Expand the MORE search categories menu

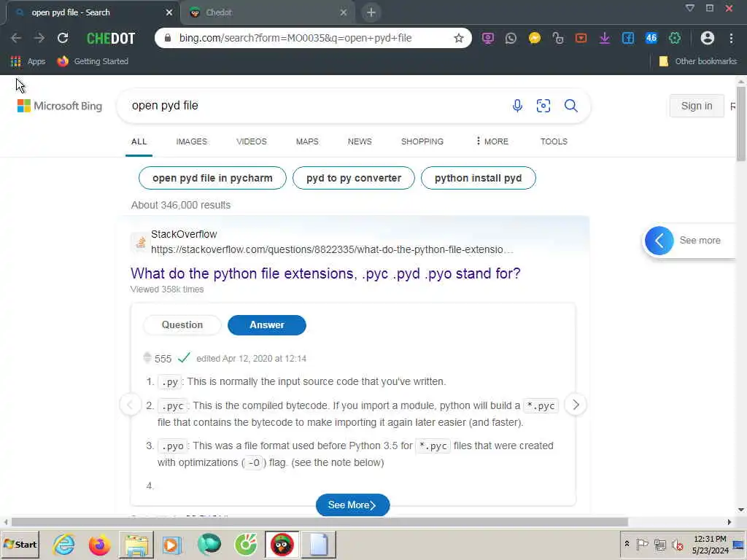pos(492,141)
